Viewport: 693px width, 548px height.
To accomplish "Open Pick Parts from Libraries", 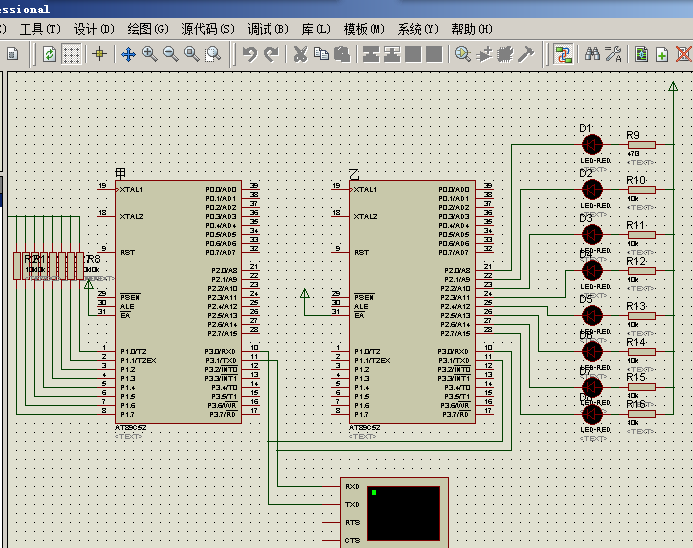I will pos(463,54).
